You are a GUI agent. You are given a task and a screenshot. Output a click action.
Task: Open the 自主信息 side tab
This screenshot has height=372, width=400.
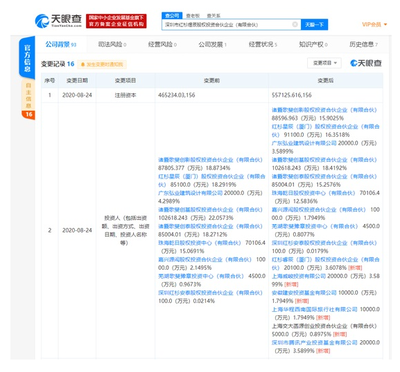pyautogui.click(x=28, y=95)
